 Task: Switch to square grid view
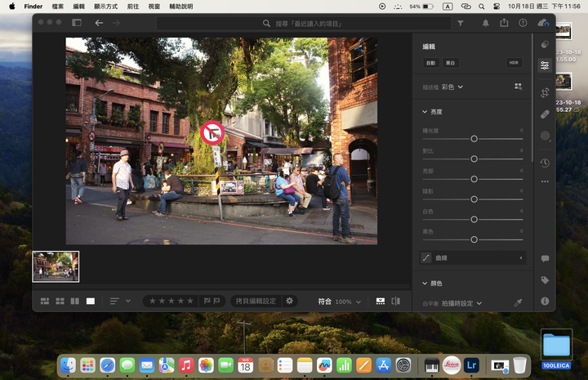[60, 302]
